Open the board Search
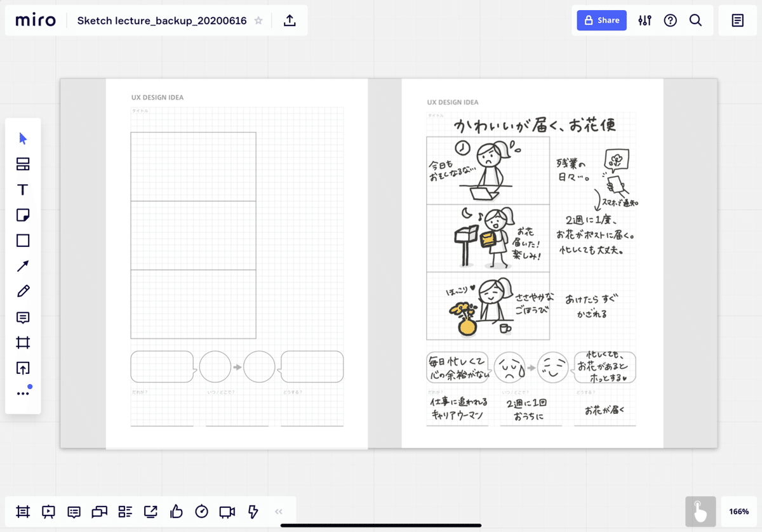 click(695, 20)
